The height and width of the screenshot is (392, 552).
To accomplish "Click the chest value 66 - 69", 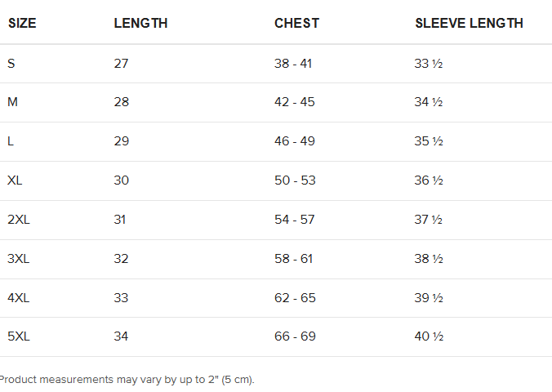I will coord(295,336).
